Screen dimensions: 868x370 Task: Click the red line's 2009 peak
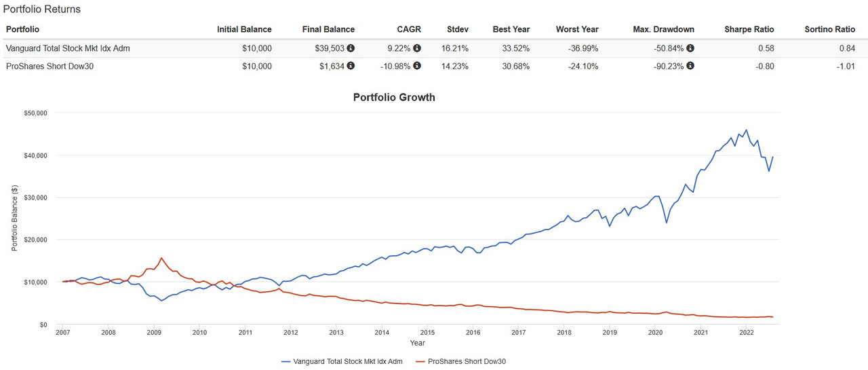pyautogui.click(x=161, y=258)
